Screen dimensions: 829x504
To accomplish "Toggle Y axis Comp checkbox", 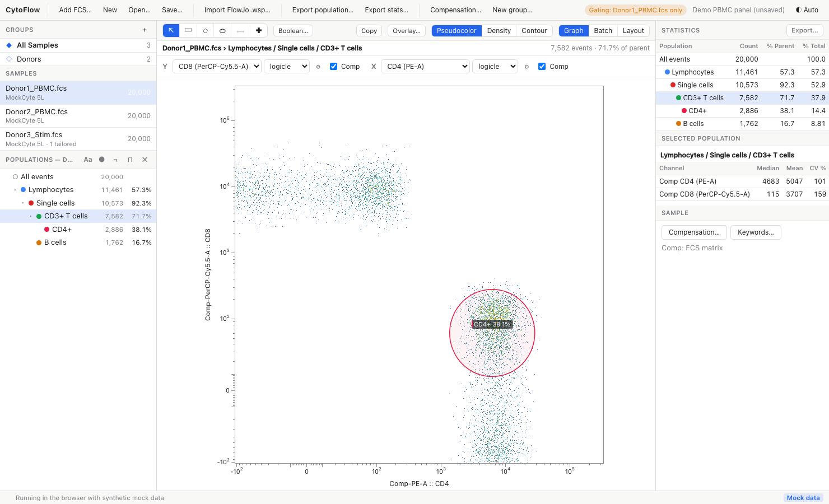I will coord(334,67).
